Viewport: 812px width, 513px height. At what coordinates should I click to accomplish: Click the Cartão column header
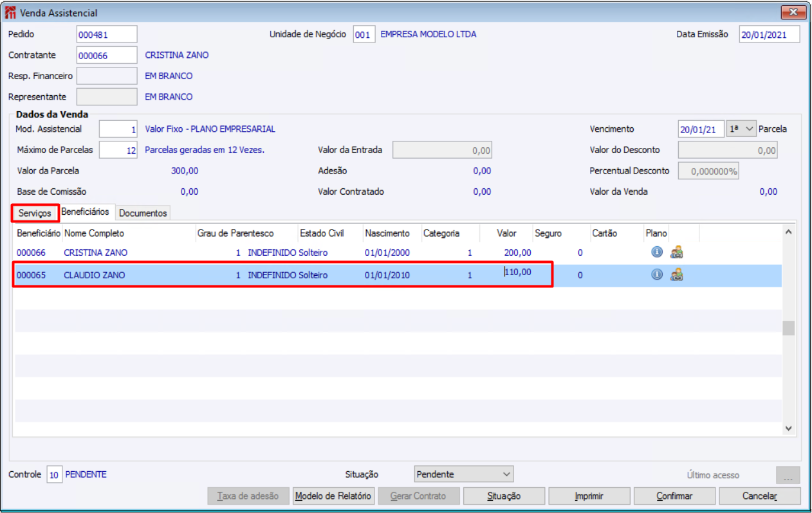coord(616,233)
